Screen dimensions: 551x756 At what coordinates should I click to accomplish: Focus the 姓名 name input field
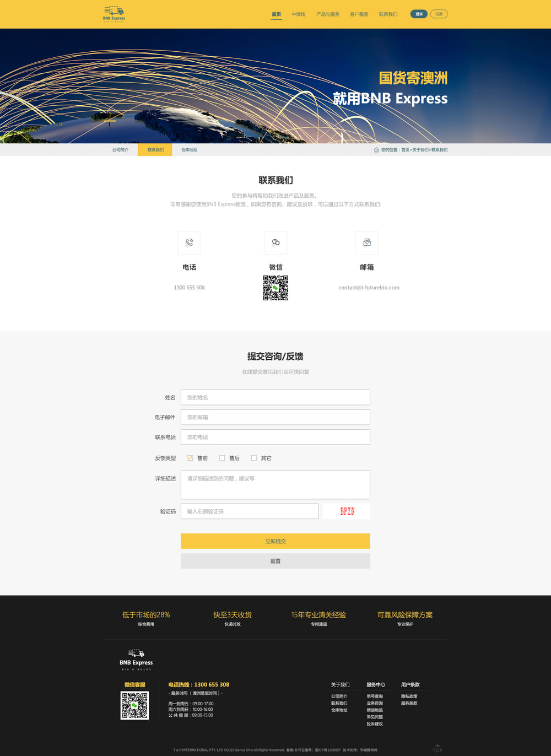275,397
